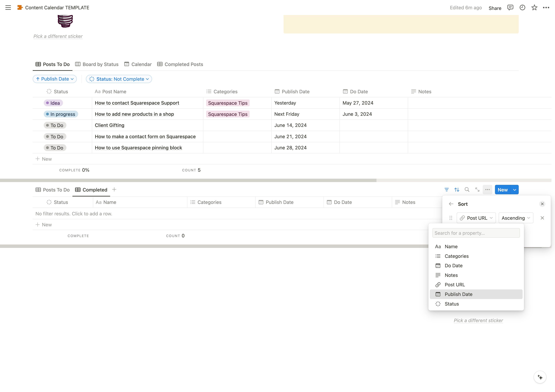
Task: Open database as full page
Action: click(x=477, y=190)
